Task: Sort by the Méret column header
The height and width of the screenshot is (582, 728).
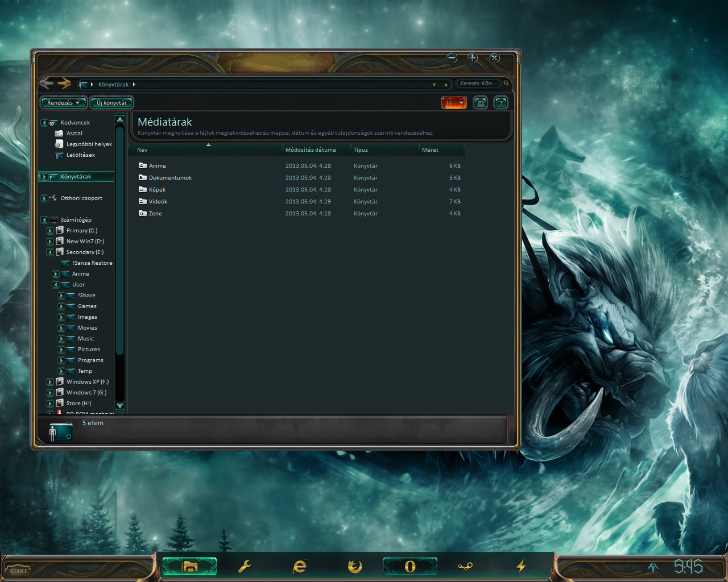Action: coord(441,150)
